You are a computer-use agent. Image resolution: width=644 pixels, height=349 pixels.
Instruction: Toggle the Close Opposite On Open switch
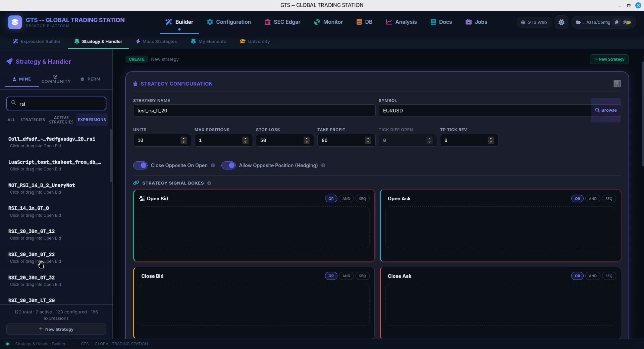(140, 165)
